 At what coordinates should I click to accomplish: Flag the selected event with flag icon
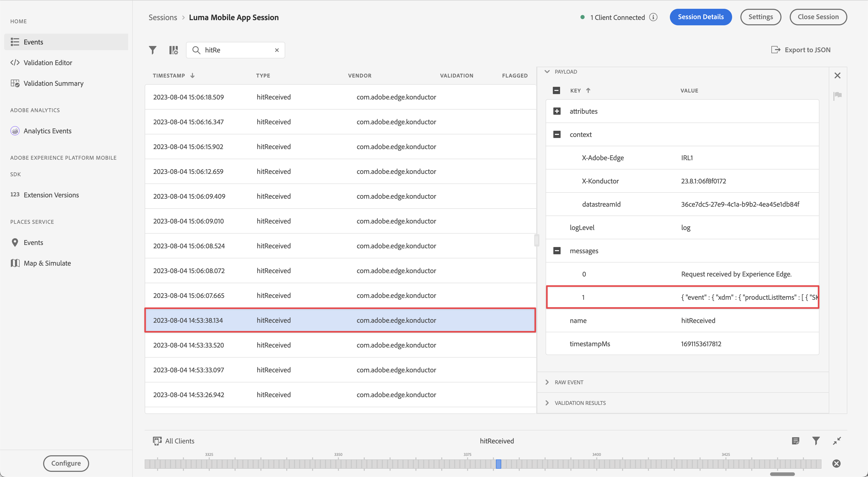[x=837, y=96]
